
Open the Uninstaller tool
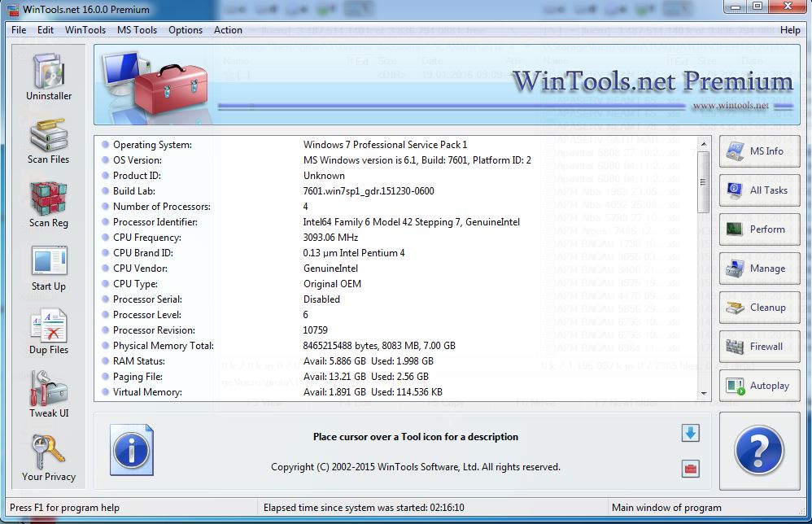click(x=49, y=77)
